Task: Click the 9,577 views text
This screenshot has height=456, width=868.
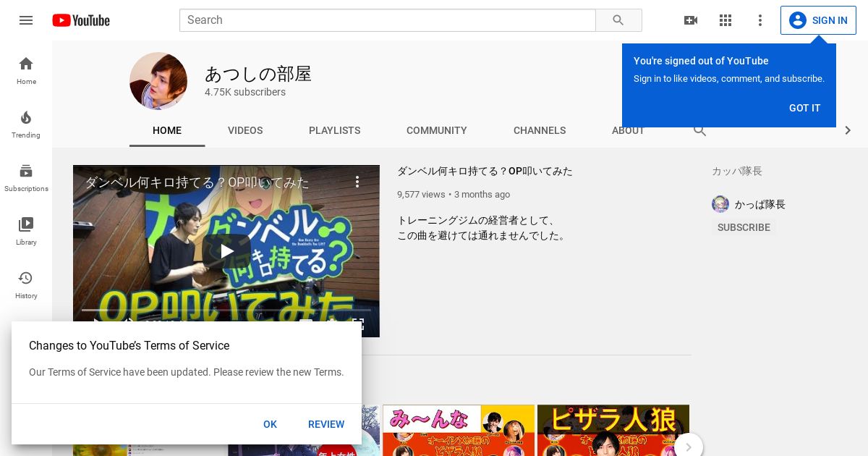Action: [421, 194]
